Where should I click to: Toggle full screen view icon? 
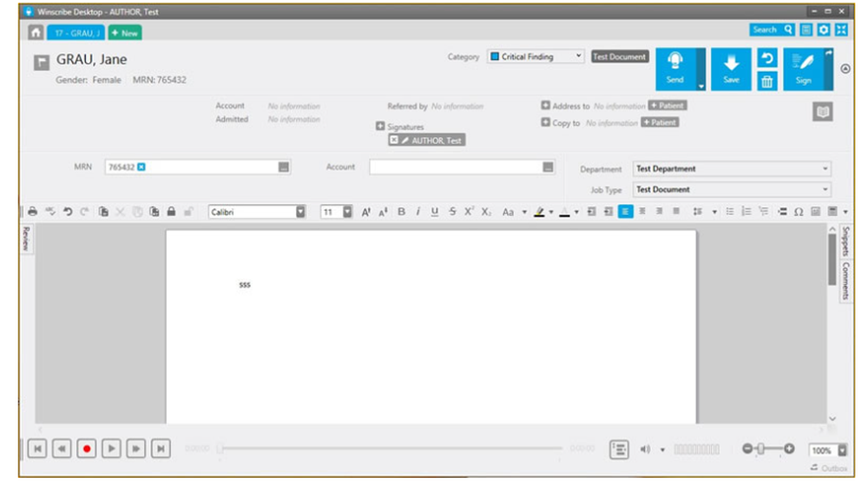pos(841,29)
